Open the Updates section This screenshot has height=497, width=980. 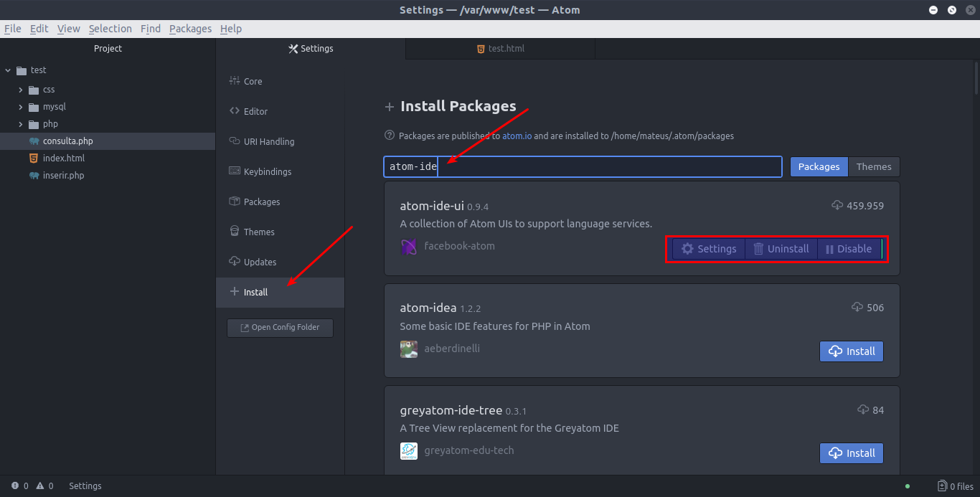click(280, 262)
